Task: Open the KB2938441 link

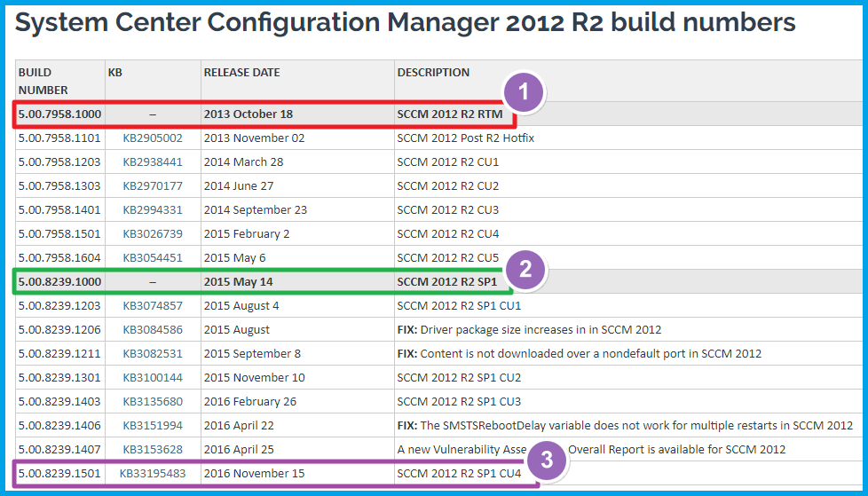Action: pyautogui.click(x=153, y=162)
